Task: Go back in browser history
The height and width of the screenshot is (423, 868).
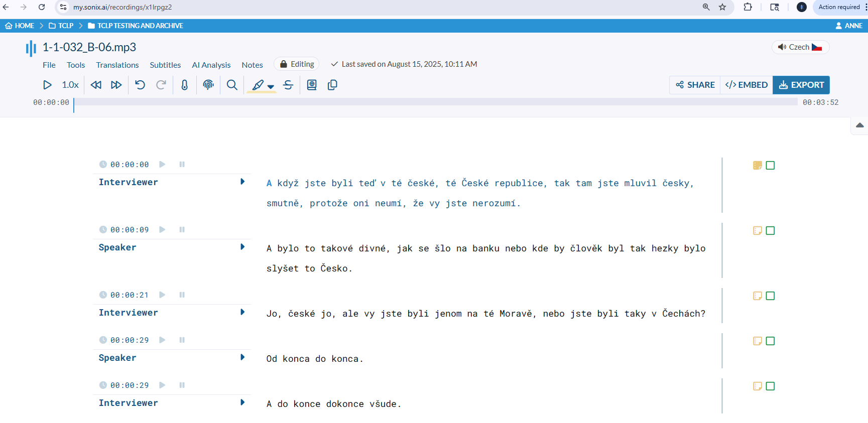Action: [x=6, y=7]
